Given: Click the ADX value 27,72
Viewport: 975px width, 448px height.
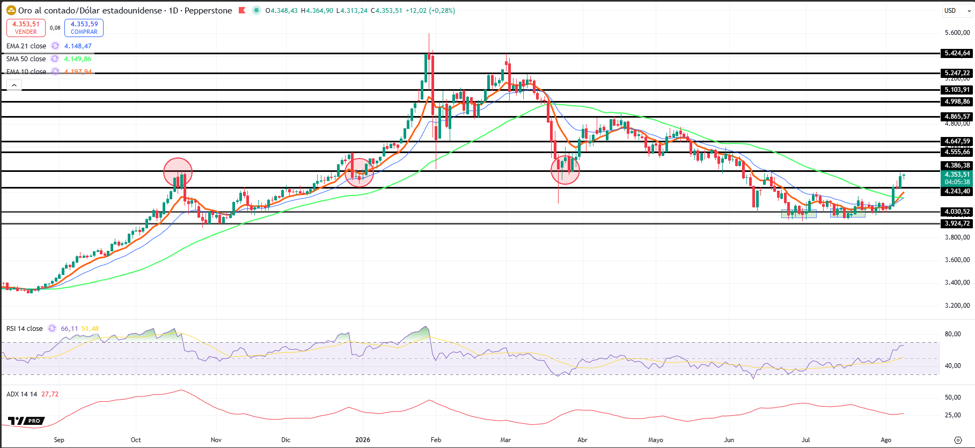Looking at the screenshot, I should pyautogui.click(x=50, y=394).
